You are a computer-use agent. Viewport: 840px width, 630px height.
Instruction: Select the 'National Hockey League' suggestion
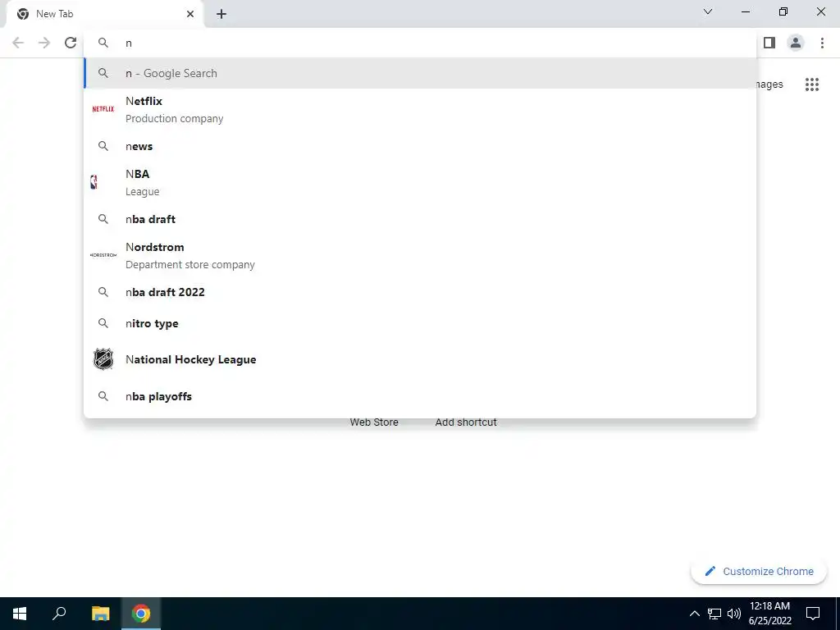[420, 359]
